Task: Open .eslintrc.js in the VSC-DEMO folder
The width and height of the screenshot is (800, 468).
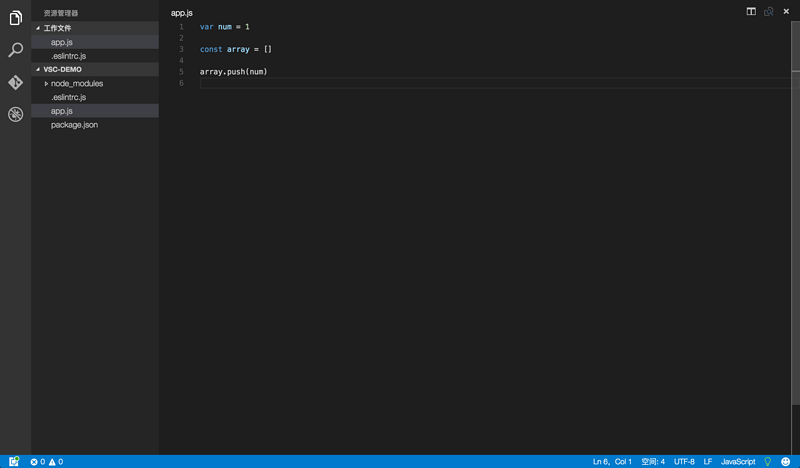Action: point(95,97)
